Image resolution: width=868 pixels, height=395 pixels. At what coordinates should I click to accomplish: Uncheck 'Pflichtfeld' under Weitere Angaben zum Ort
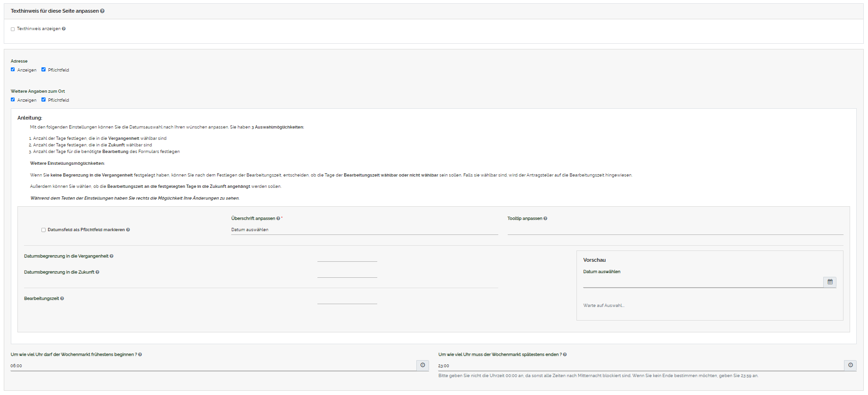point(43,100)
